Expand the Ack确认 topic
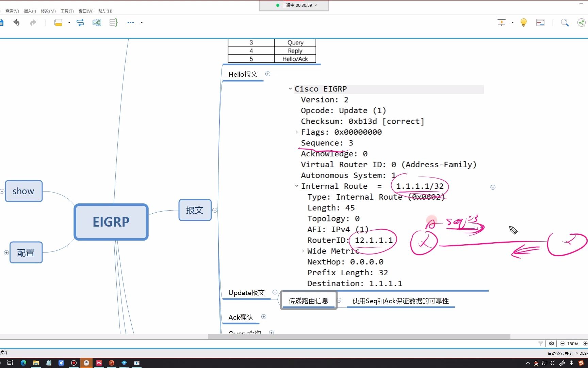Viewport: 588px width, 368px height. [264, 317]
